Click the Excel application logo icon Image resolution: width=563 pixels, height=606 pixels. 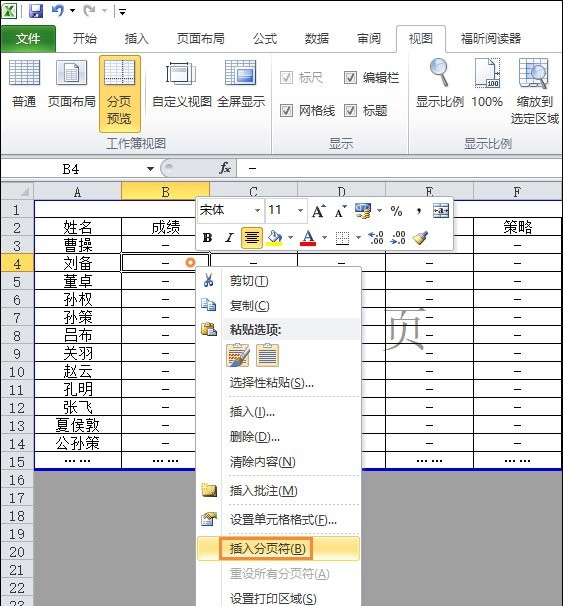[9, 11]
